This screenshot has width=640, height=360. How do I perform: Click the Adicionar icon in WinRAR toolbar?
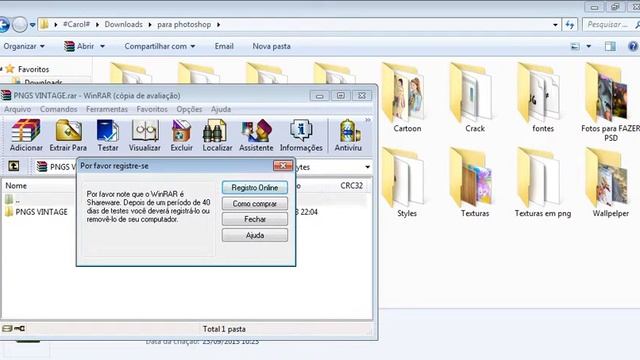click(26, 136)
